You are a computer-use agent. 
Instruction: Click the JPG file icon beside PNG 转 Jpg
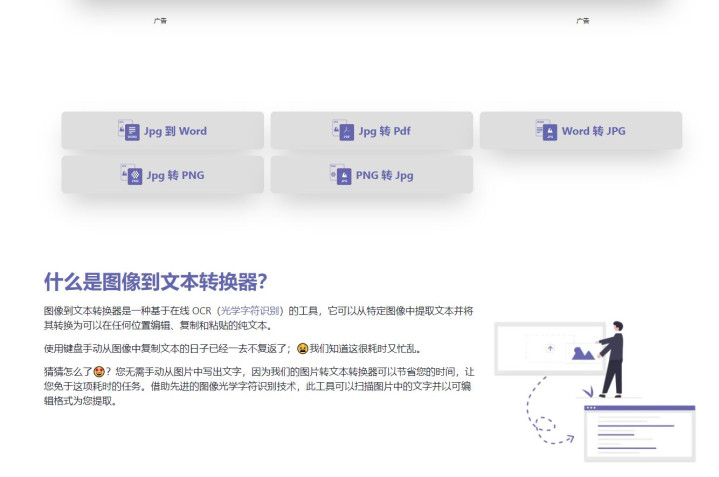point(341,175)
